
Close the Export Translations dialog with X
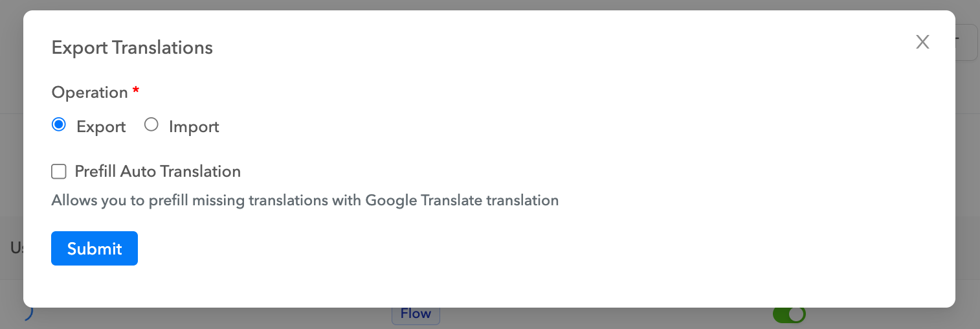(x=922, y=42)
